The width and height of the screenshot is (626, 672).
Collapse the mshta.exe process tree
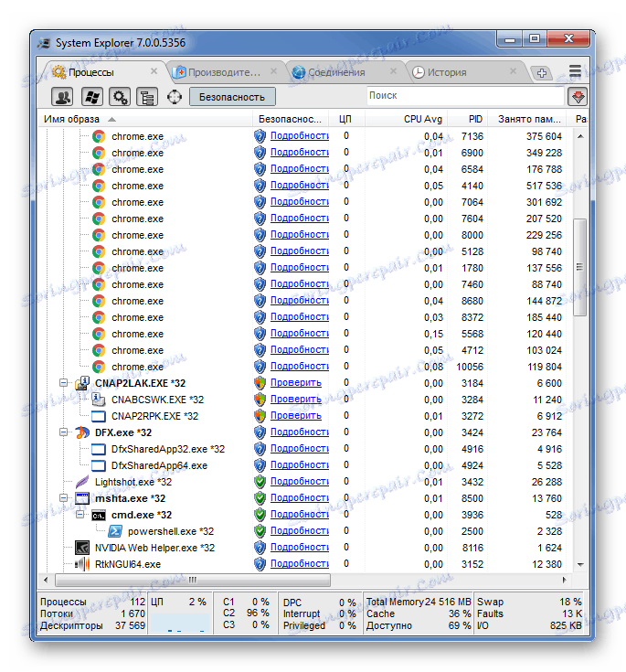click(63, 498)
